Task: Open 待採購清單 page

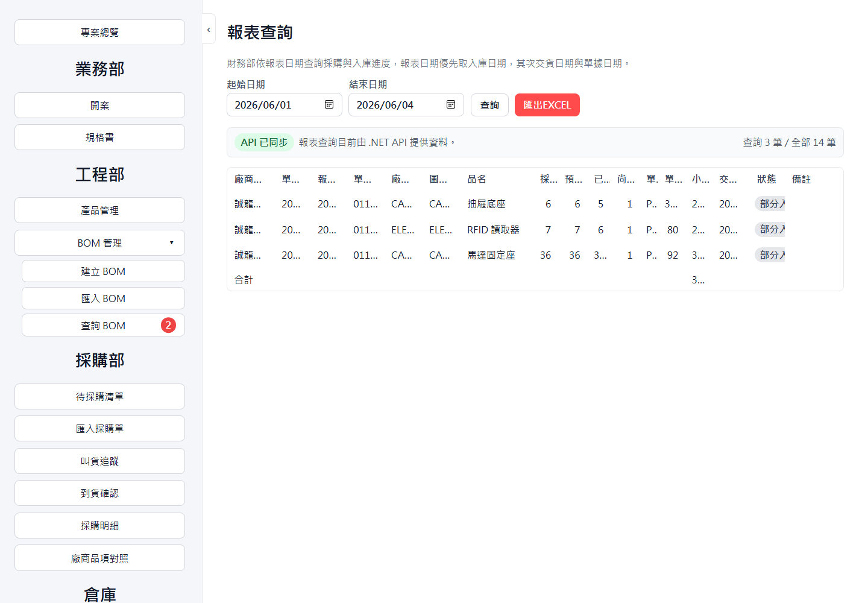Action: pyautogui.click(x=99, y=397)
